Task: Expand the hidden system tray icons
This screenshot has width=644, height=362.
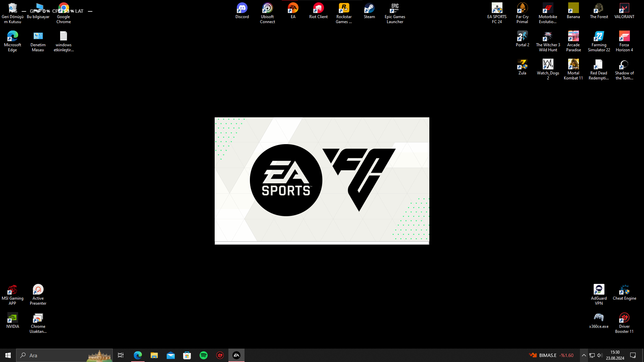Action: tap(584, 355)
